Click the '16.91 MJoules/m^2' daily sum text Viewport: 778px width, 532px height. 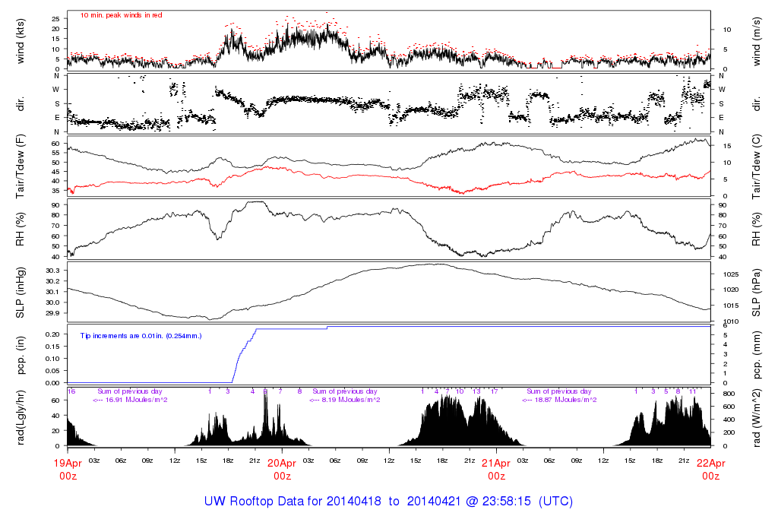click(135, 400)
